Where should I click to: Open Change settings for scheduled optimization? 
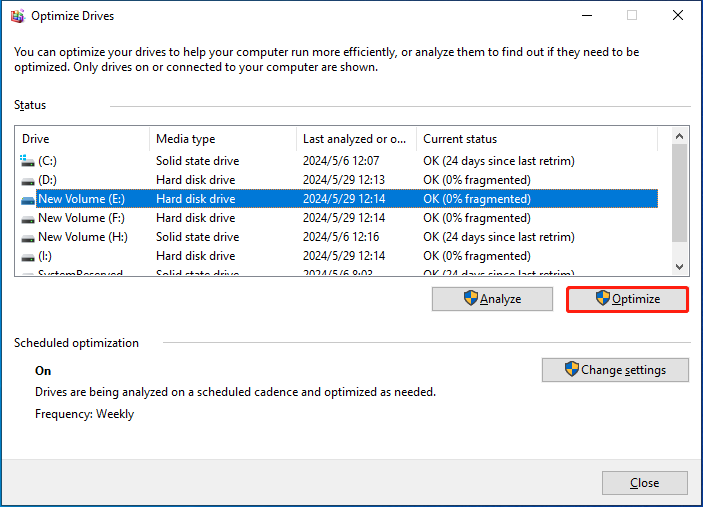(x=615, y=370)
